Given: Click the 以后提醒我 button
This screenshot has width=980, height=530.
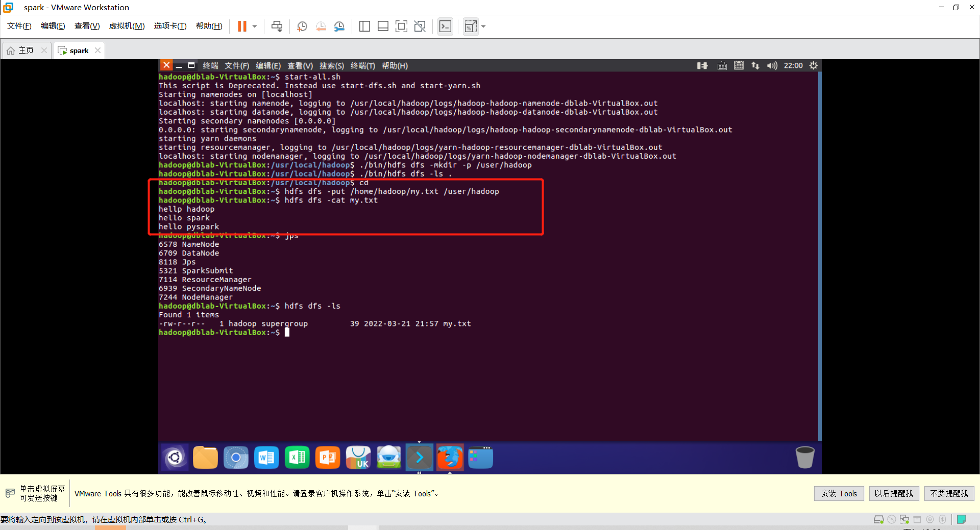Looking at the screenshot, I should 894,493.
